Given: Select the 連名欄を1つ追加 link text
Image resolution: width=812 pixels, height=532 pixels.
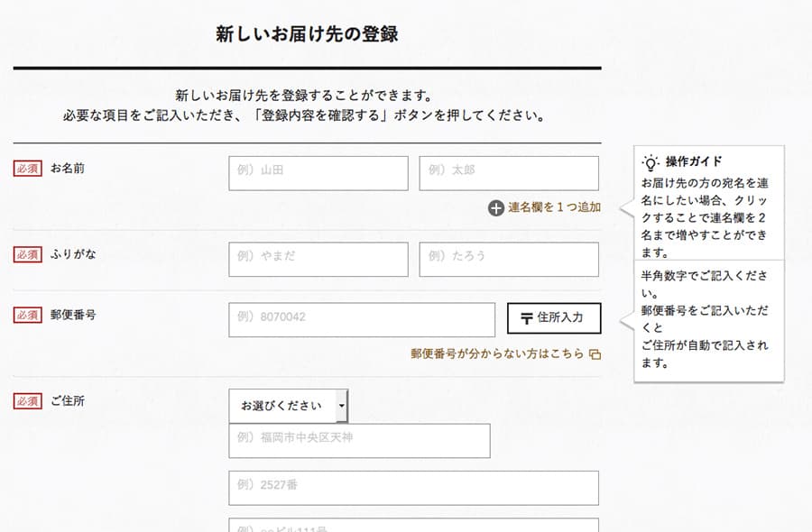Looking at the screenshot, I should coord(554,208).
